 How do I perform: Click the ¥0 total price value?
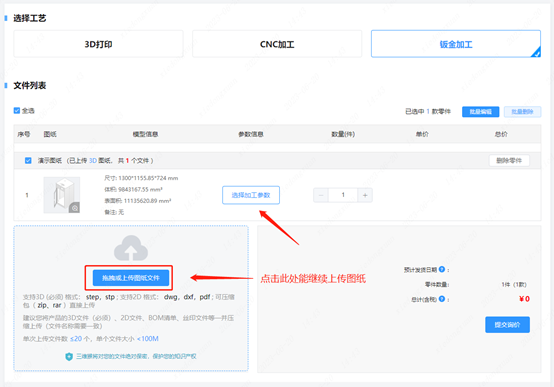pyautogui.click(x=524, y=299)
